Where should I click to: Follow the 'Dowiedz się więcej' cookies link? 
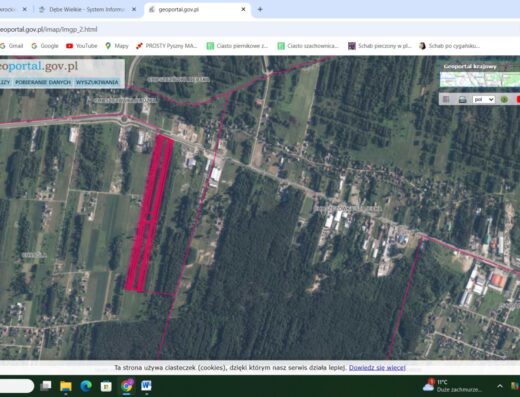[x=377, y=367]
